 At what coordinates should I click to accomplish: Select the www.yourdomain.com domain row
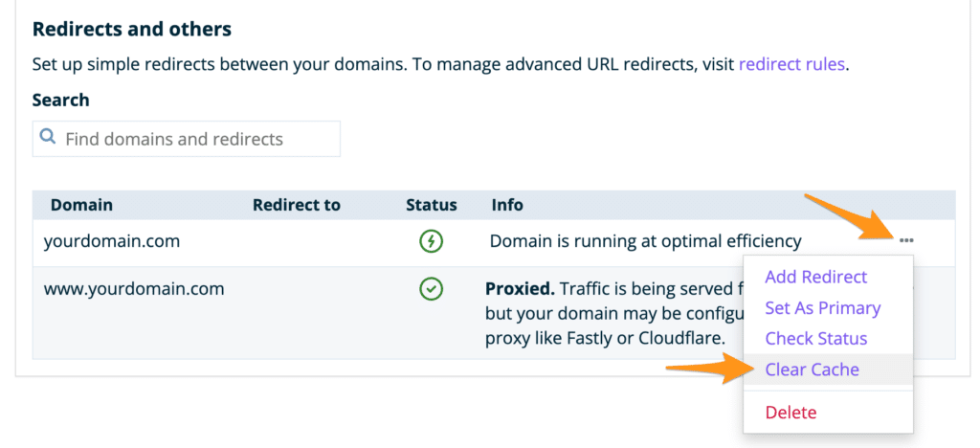coord(134,288)
